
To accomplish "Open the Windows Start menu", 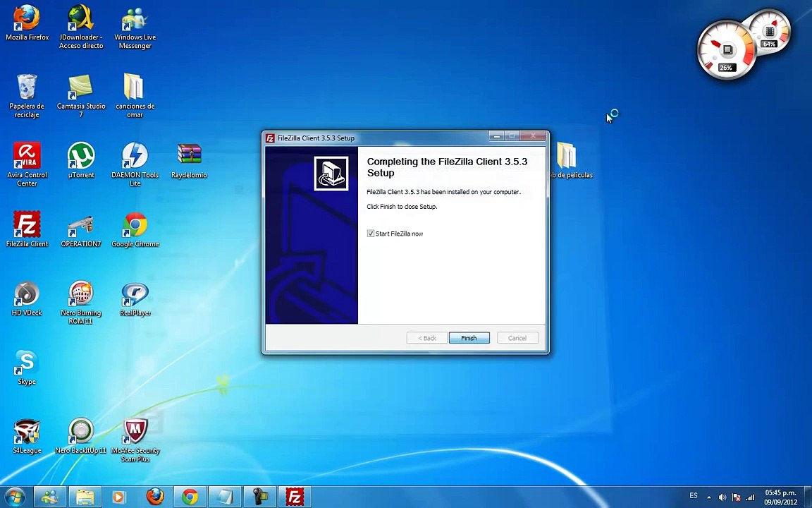I will (x=15, y=497).
